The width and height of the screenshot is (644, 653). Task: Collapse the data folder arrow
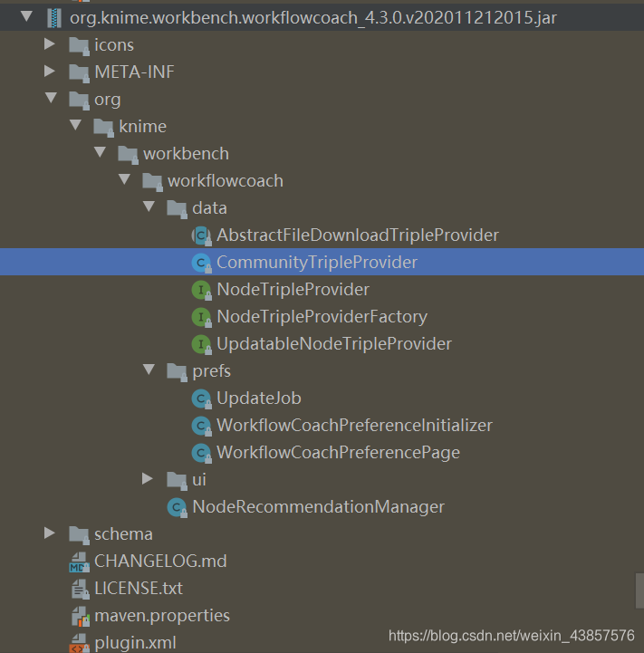click(x=149, y=207)
